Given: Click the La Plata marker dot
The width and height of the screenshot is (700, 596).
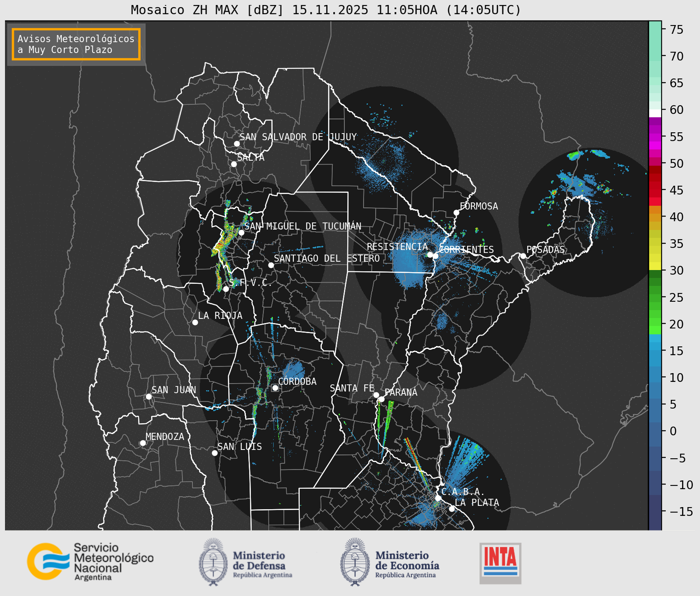Looking at the screenshot, I should pos(452,509).
